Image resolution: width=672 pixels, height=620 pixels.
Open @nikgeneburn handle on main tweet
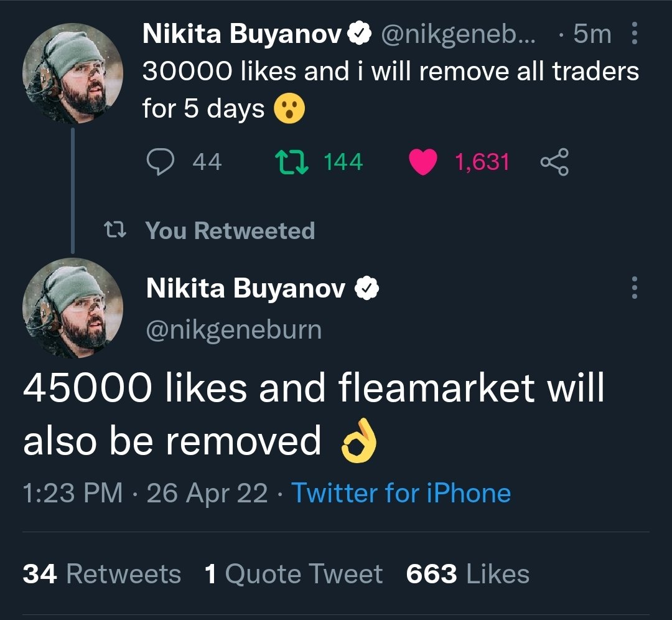[234, 330]
